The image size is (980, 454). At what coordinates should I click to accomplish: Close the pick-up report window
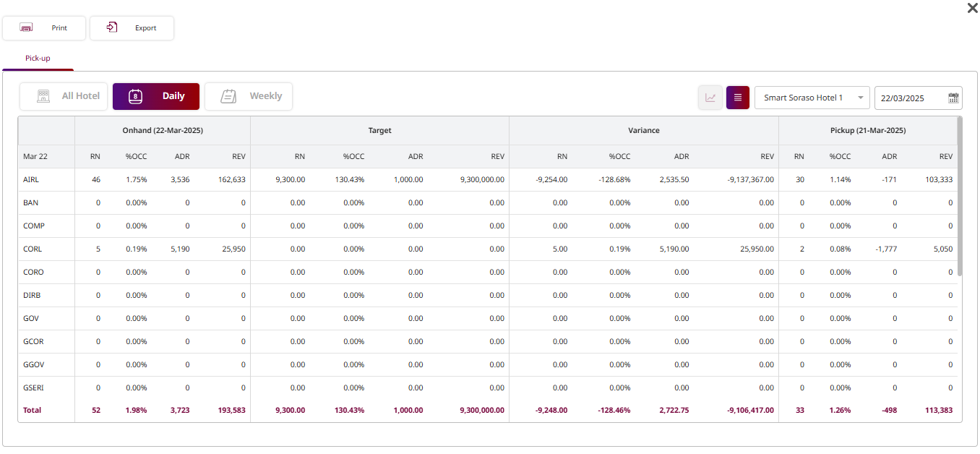tap(972, 8)
